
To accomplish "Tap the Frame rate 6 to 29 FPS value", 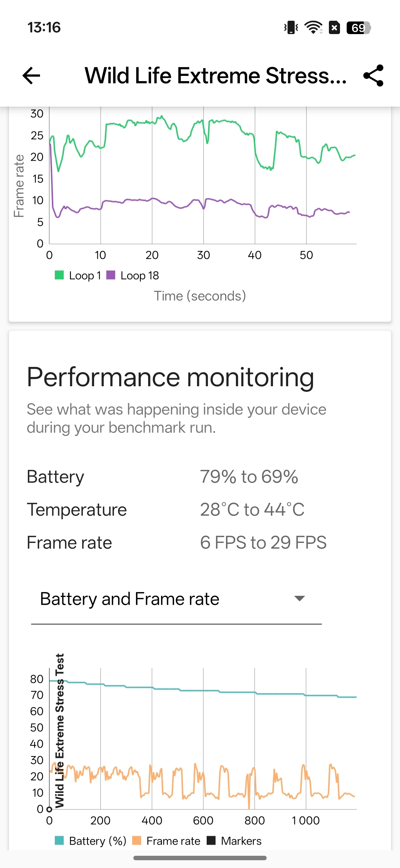I will tap(263, 542).
